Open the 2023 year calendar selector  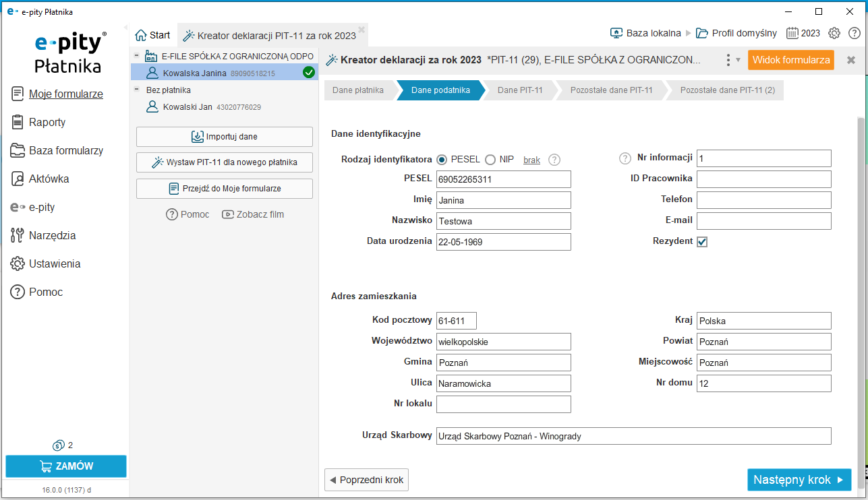tap(803, 33)
